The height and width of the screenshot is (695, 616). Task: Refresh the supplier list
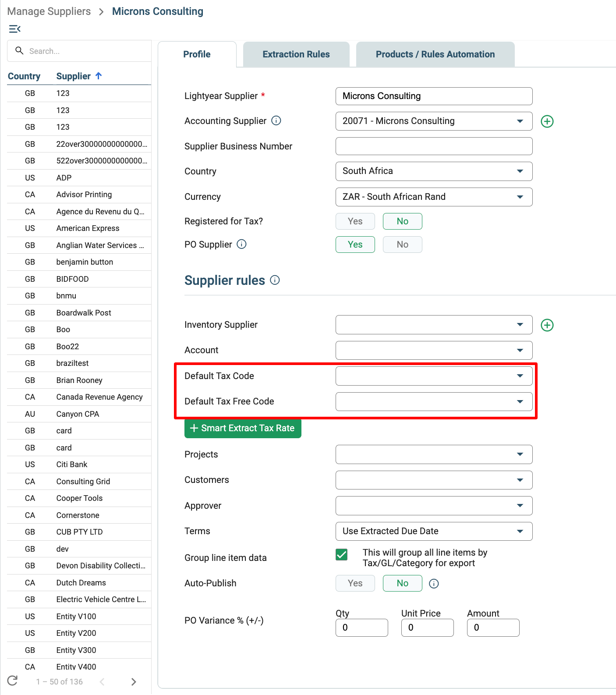13,681
